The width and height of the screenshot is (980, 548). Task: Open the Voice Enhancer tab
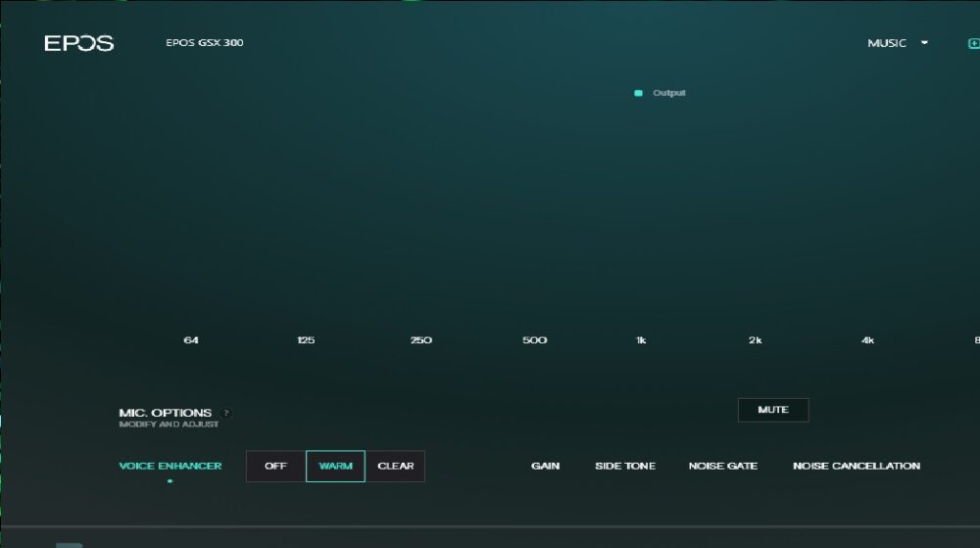(x=171, y=466)
